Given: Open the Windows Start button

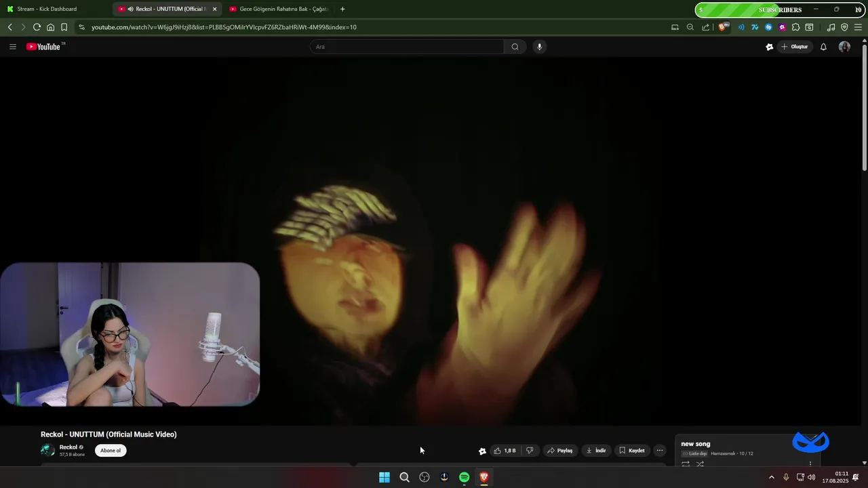Looking at the screenshot, I should (384, 477).
